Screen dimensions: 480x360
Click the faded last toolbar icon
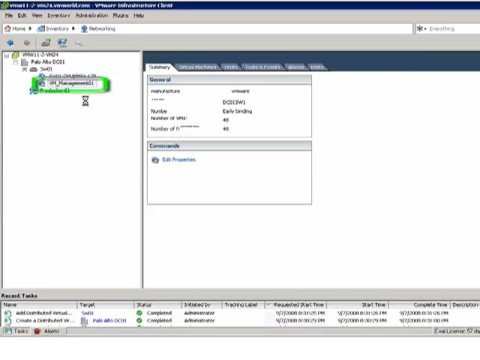pos(78,43)
